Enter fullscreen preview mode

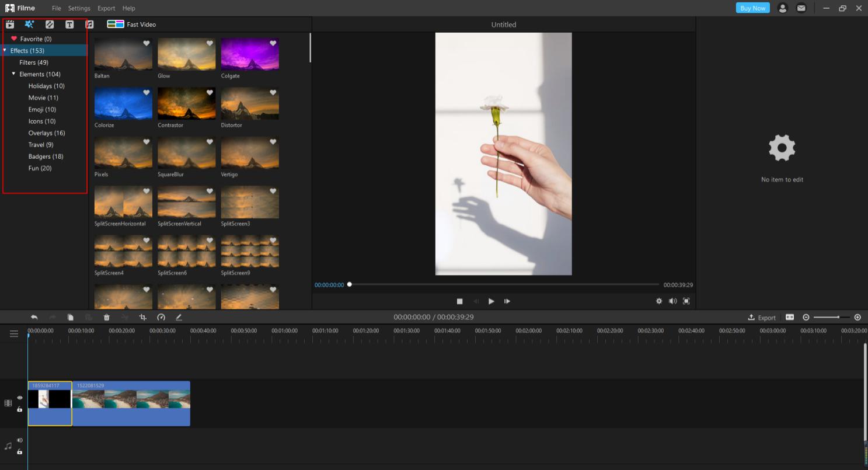tap(686, 301)
